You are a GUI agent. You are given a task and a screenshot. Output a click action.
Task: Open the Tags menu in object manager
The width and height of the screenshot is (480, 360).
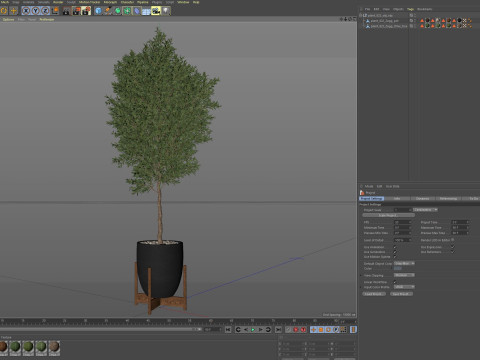(x=410, y=9)
